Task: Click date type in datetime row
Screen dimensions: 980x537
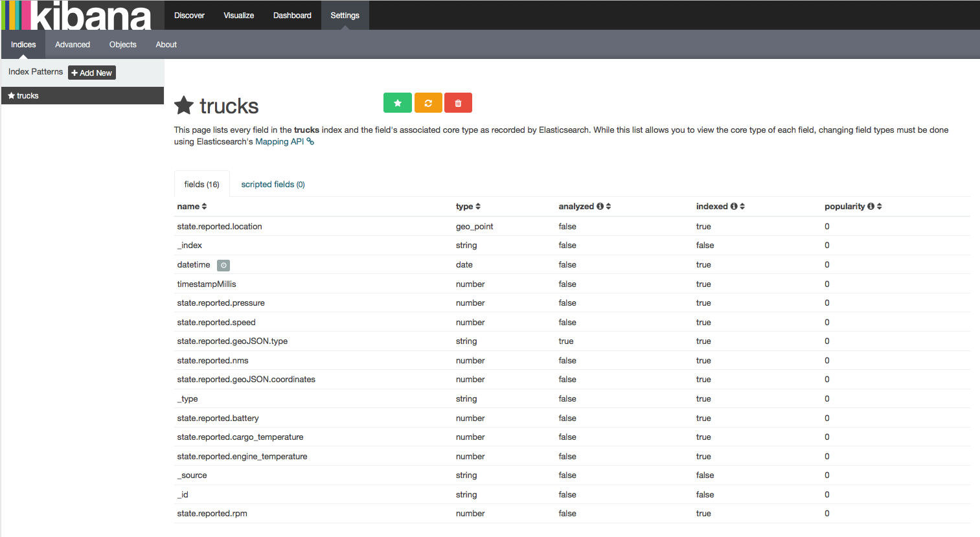Action: [464, 265]
